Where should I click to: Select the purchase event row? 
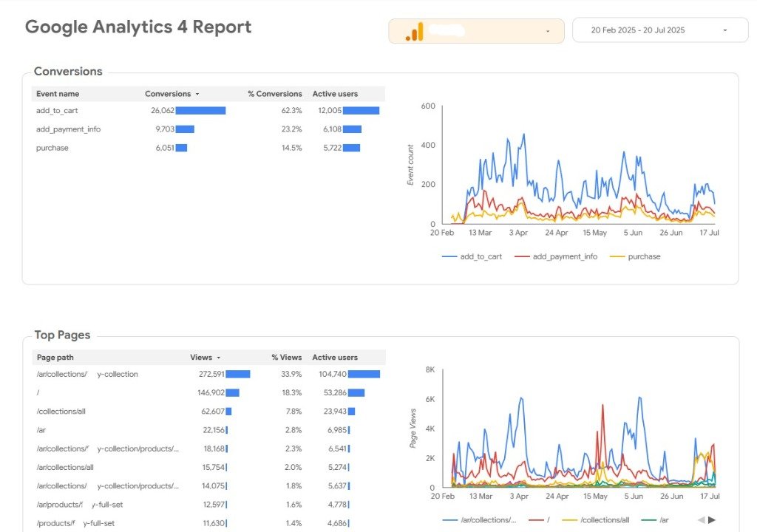pyautogui.click(x=52, y=148)
